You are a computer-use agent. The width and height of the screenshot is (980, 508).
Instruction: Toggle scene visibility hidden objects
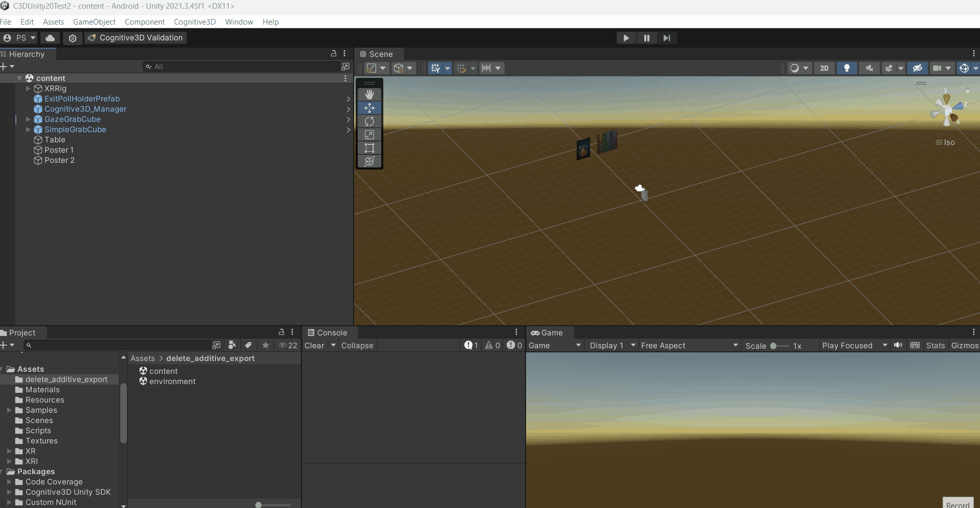(x=918, y=68)
